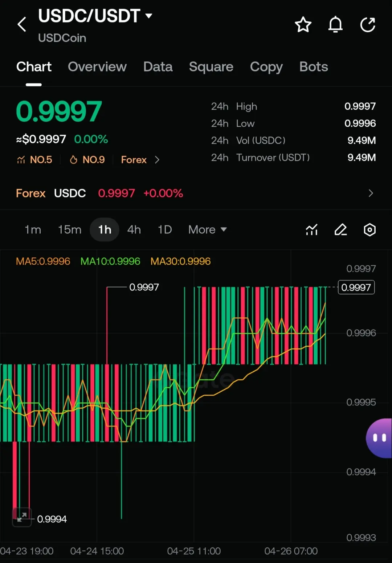Viewport: 392px width, 563px height.
Task: Open the purple assistant bubble
Action: point(379,438)
